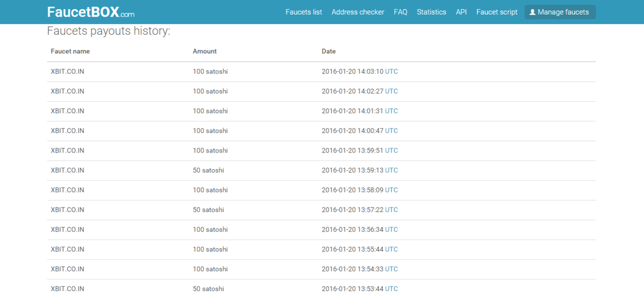Open the Faucet script page

pyautogui.click(x=497, y=12)
